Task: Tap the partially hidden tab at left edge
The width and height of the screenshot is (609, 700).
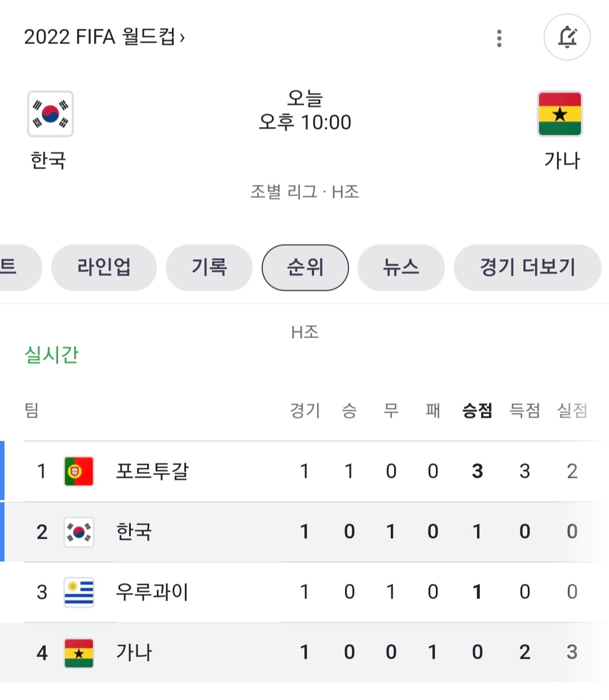Action: click(17, 267)
